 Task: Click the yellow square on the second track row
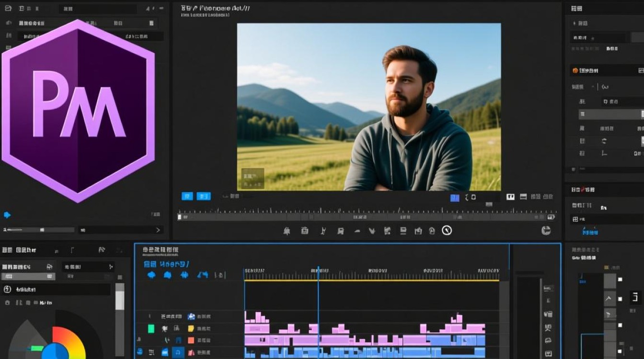pyautogui.click(x=191, y=328)
